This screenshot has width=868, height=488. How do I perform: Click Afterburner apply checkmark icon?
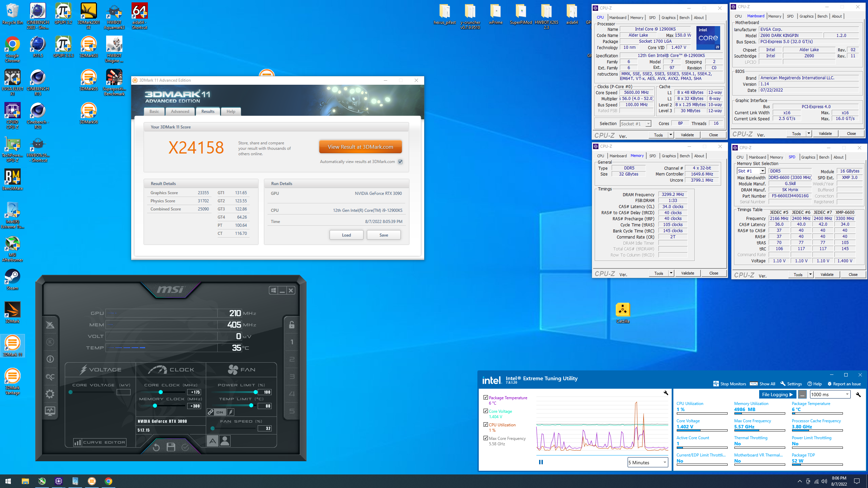(x=185, y=447)
